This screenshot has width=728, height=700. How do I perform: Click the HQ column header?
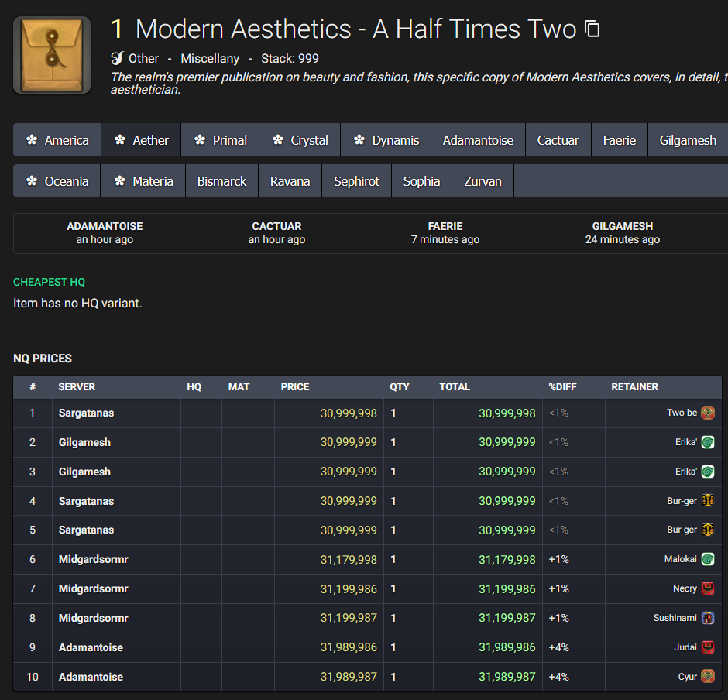[194, 386]
